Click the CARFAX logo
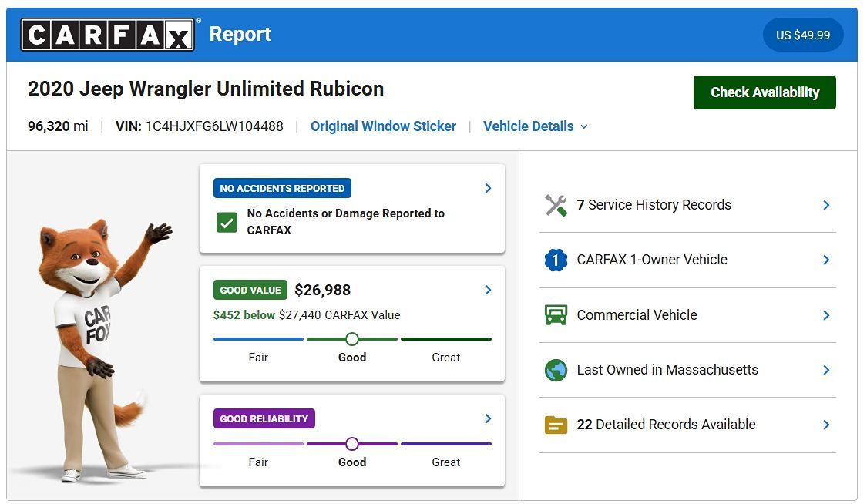The width and height of the screenshot is (867, 504). (x=108, y=34)
